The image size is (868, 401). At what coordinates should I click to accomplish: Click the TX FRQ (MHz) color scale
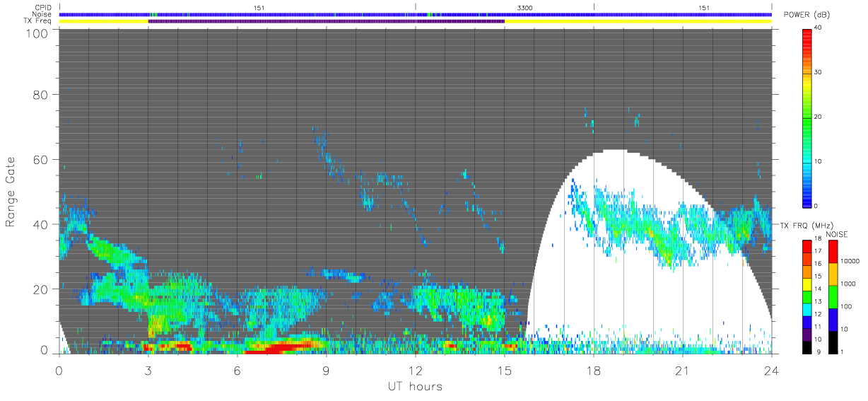807,296
